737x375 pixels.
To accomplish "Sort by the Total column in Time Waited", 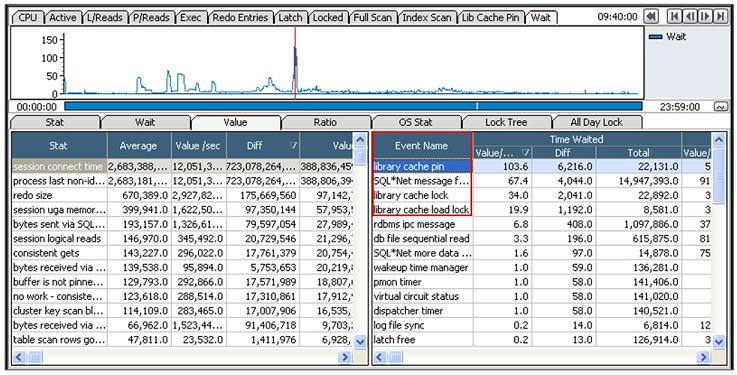I will tap(638, 153).
